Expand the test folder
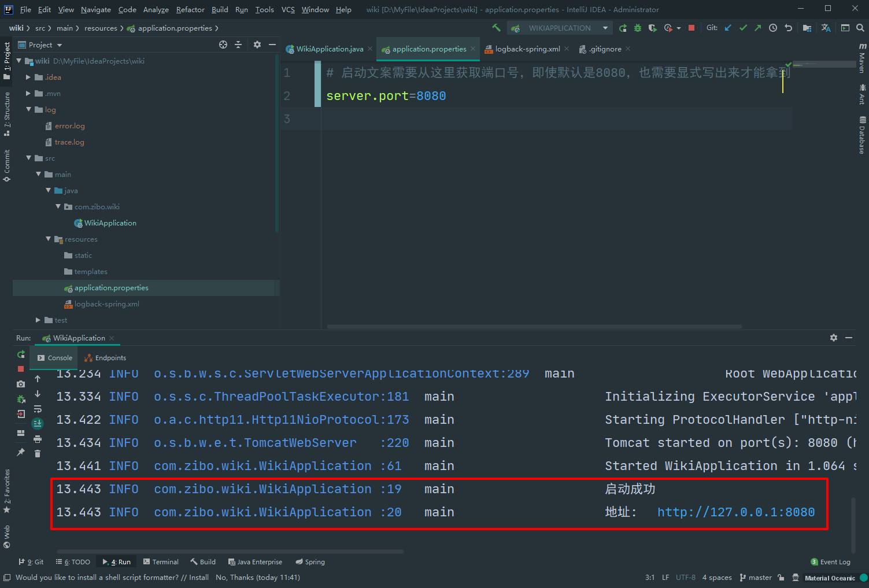 click(x=38, y=320)
